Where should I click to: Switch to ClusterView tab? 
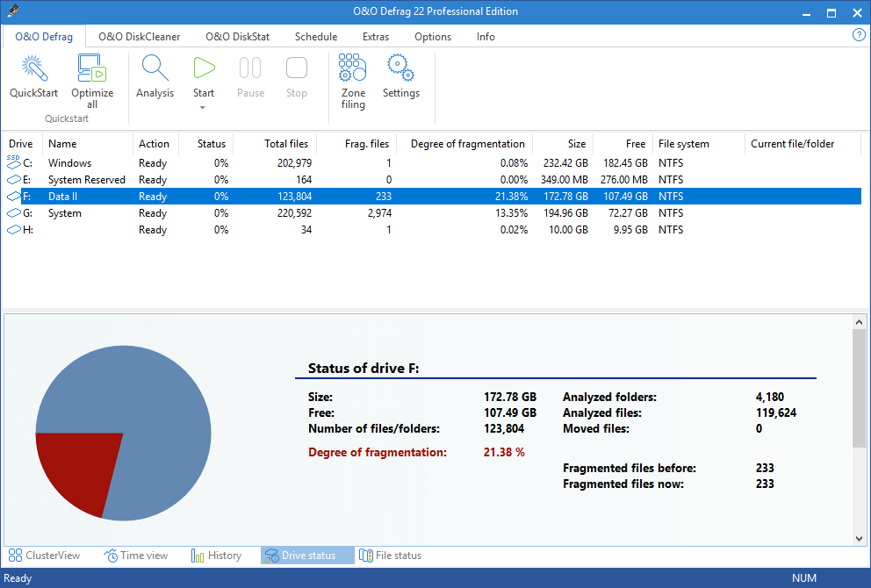coord(45,556)
